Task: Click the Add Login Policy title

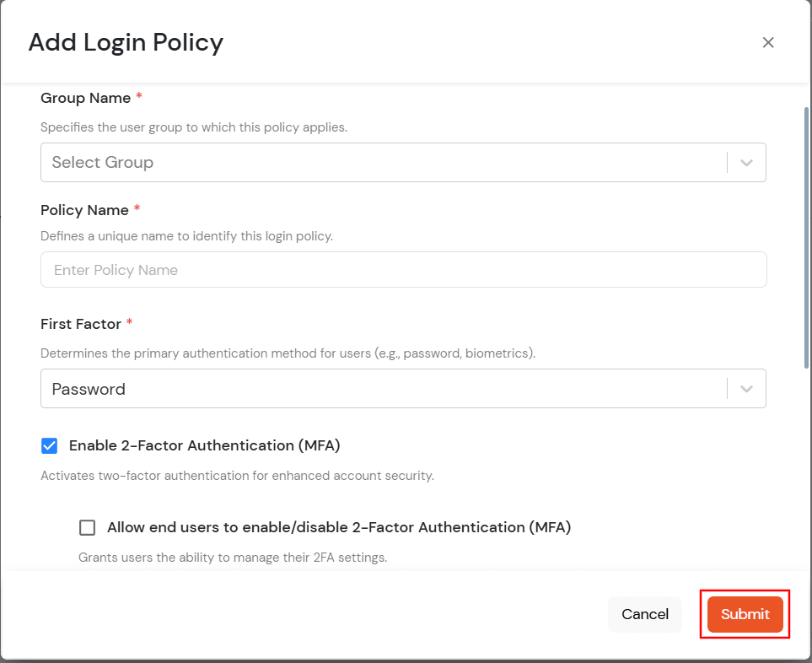Action: click(125, 42)
